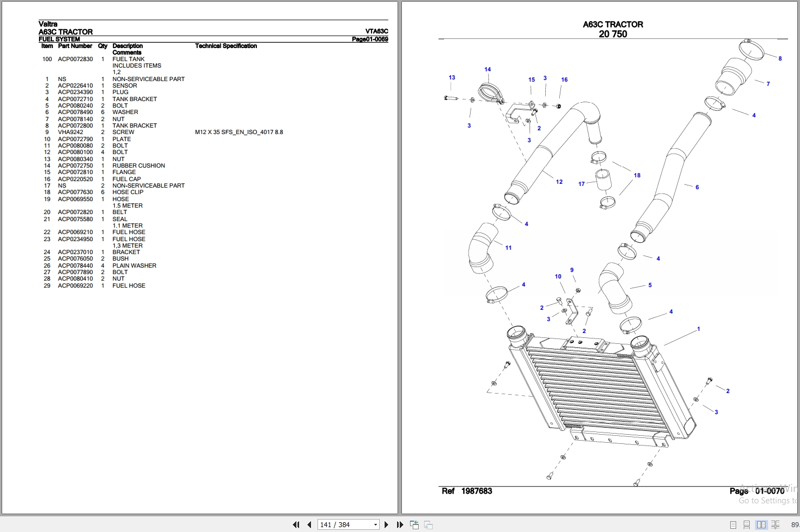Click callout number 14 above the clamp

[x=487, y=69]
